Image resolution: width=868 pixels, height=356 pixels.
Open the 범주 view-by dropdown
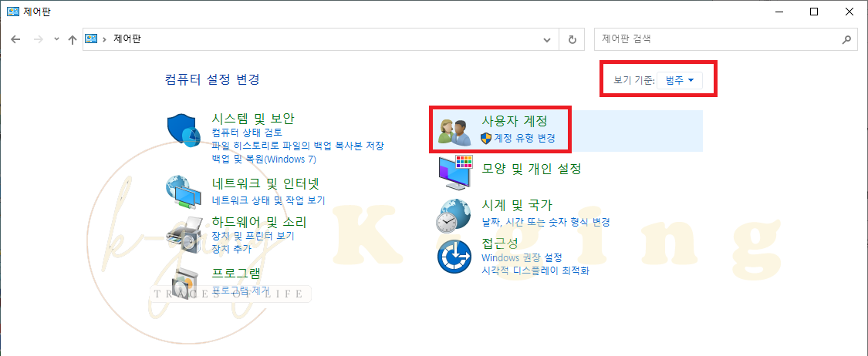(680, 81)
